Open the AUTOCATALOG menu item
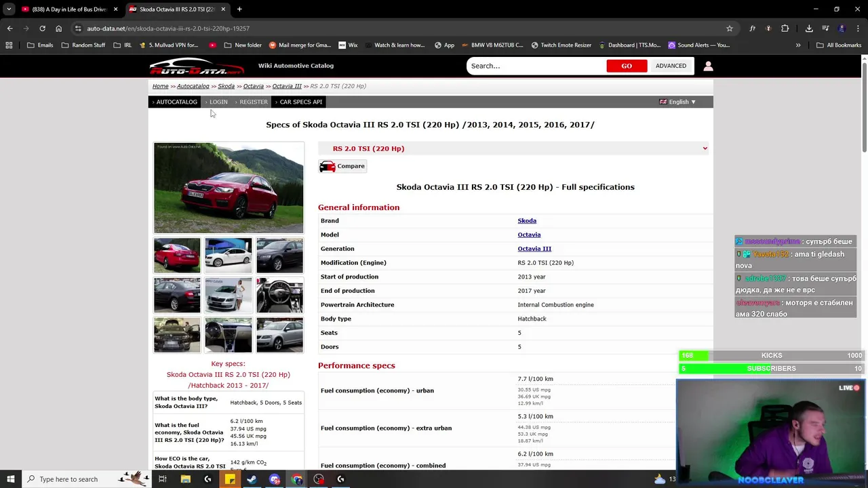The height and width of the screenshot is (488, 868). pos(176,102)
